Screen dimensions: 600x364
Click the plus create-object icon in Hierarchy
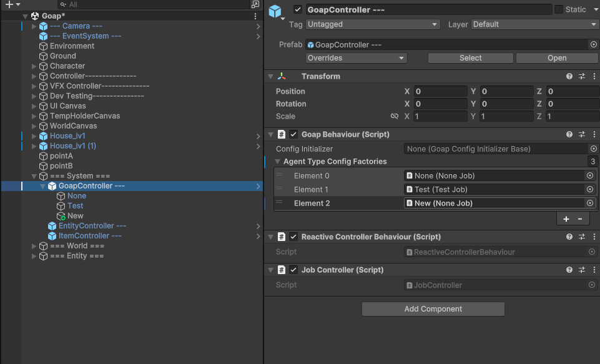pos(9,4)
